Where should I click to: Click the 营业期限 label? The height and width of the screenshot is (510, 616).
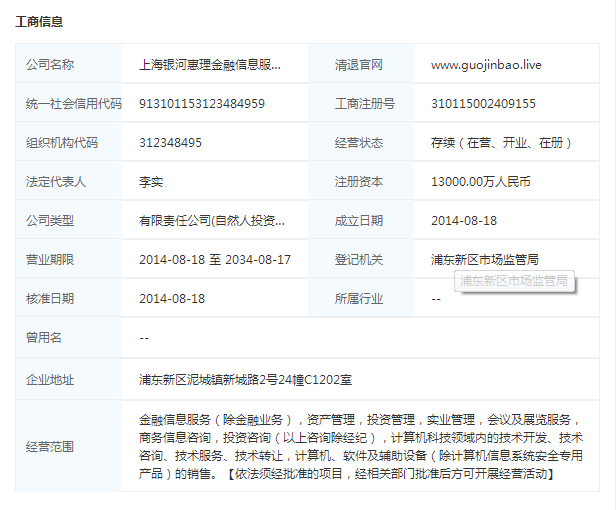(x=50, y=260)
